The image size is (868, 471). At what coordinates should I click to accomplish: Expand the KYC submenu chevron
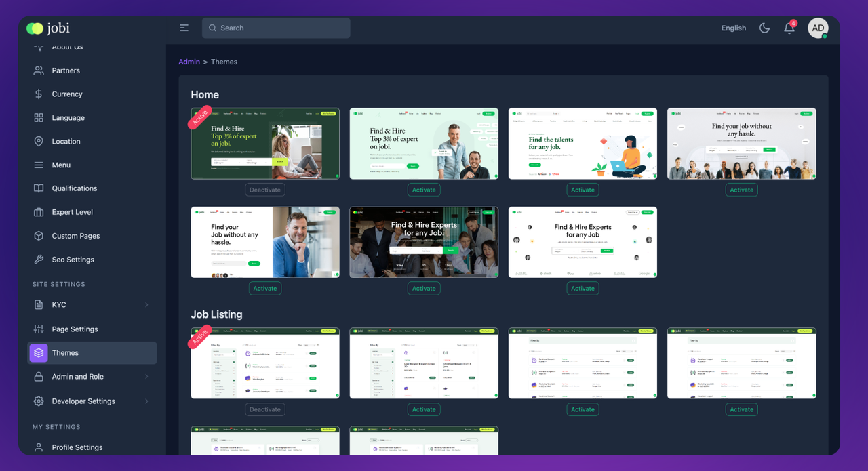(146, 305)
